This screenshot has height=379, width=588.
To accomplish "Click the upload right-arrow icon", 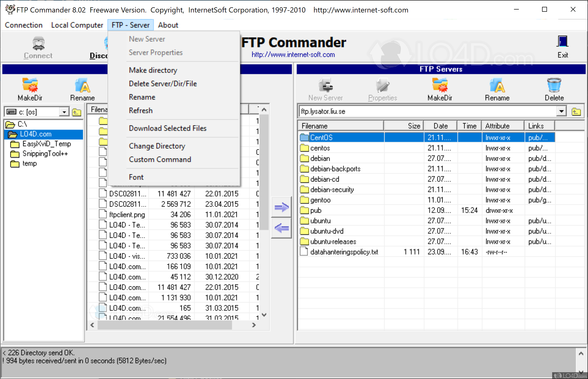I will pos(281,207).
